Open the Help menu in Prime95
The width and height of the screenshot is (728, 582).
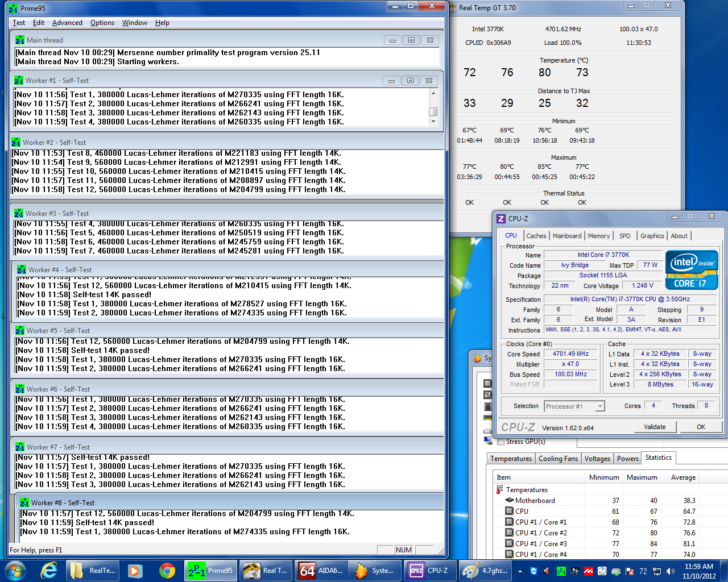coord(162,23)
